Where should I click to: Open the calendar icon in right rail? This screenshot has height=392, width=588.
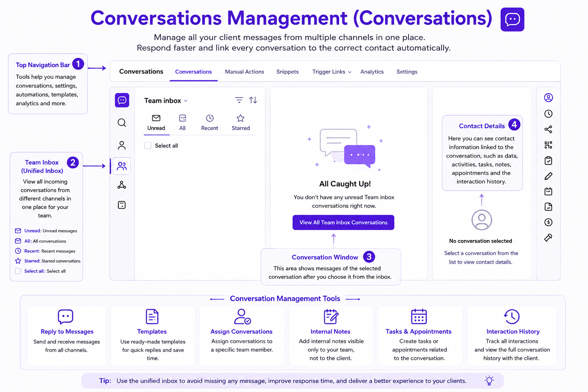(548, 191)
